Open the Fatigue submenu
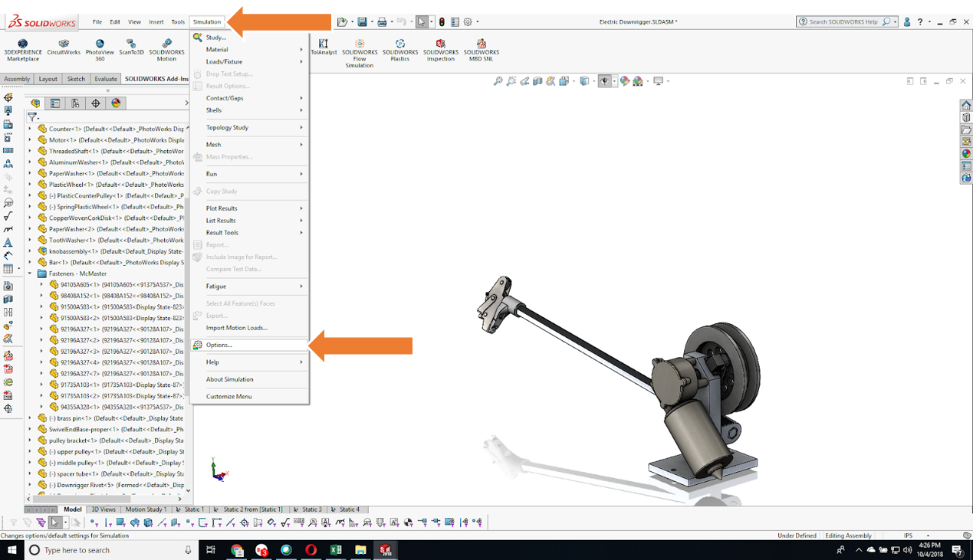 [x=250, y=287]
